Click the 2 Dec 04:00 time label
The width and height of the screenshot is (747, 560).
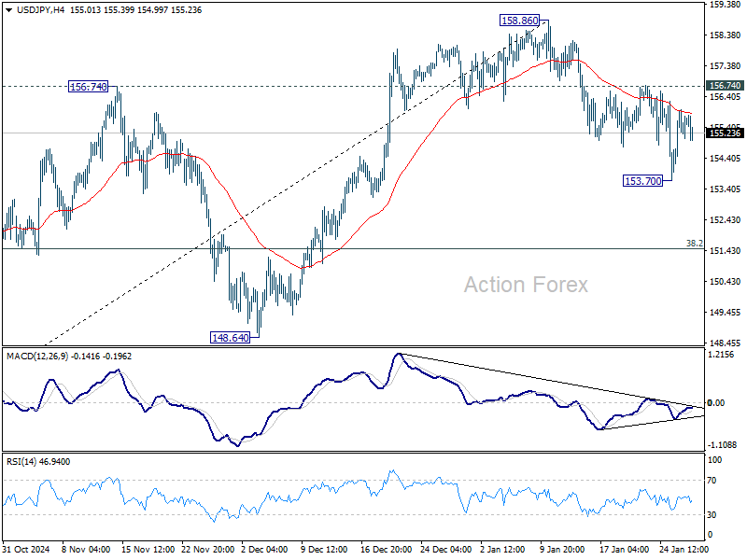[x=264, y=549]
